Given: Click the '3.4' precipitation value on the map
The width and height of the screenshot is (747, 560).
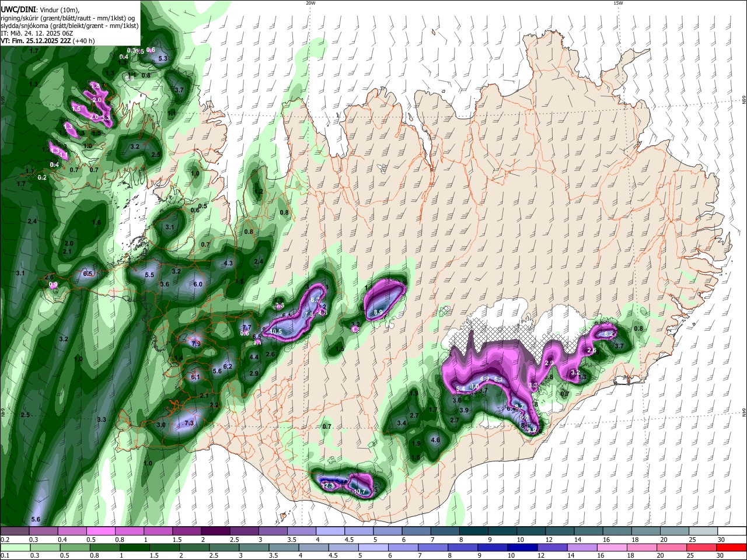Looking at the screenshot, I should [402, 423].
